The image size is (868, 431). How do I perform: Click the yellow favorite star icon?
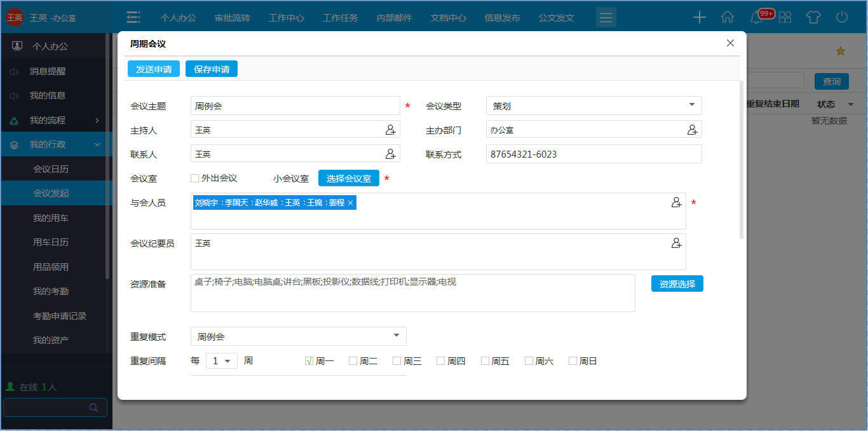pyautogui.click(x=841, y=50)
